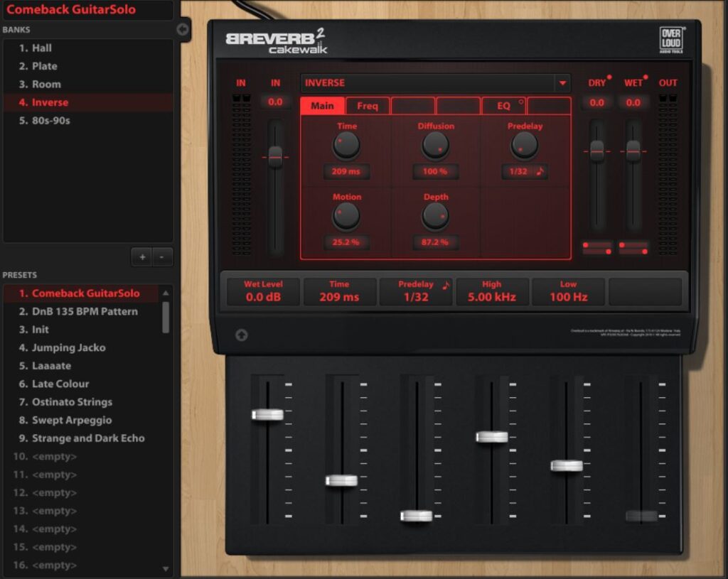Open the EQ tab
The width and height of the screenshot is (728, 579).
tap(504, 106)
